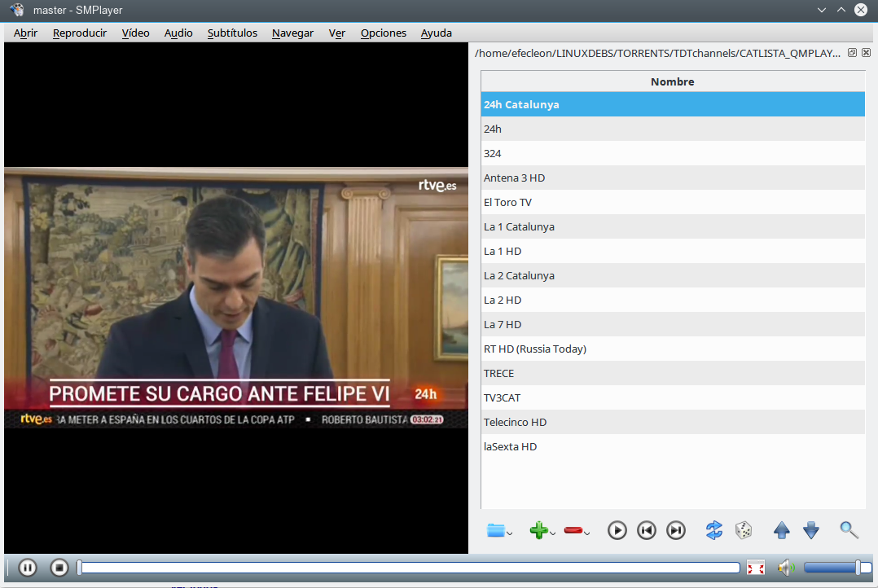This screenshot has width=878, height=588.
Task: Expand the green plus dropdown arrow
Action: pos(553,533)
